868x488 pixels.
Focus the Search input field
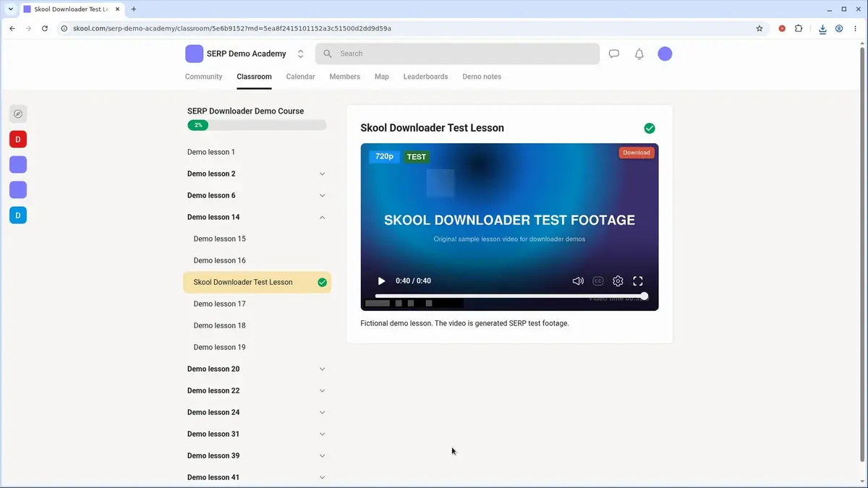pos(457,53)
